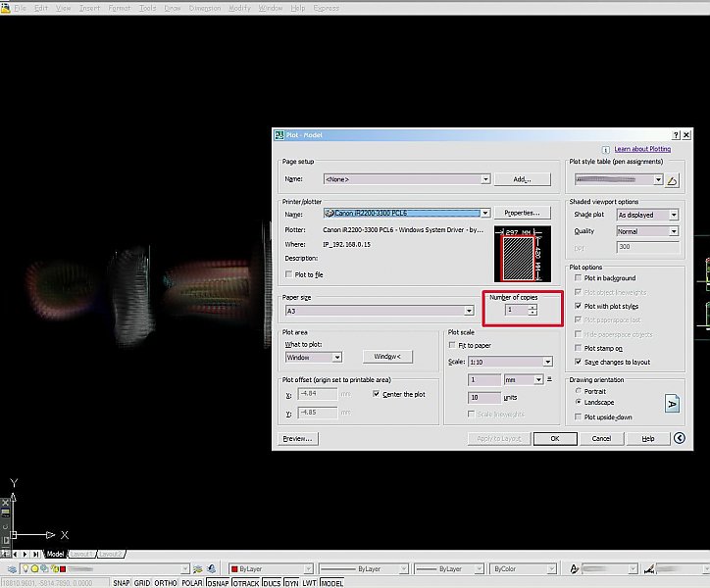Click the plot style table edit icon
This screenshot has width=710, height=588.
pos(672,180)
